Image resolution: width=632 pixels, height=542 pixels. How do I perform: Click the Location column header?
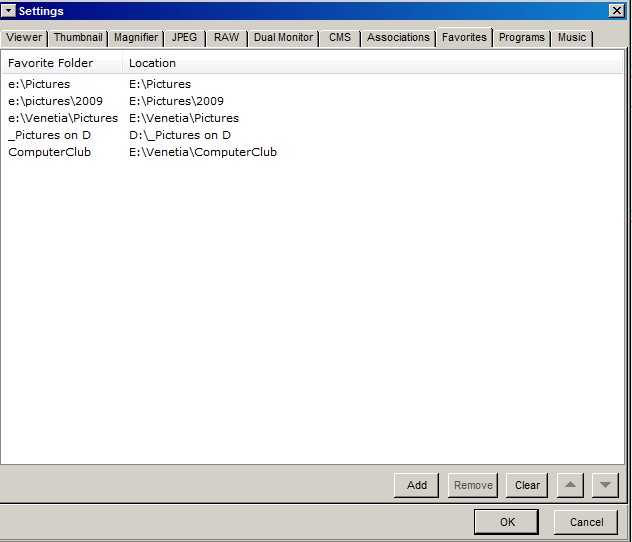[x=373, y=63]
